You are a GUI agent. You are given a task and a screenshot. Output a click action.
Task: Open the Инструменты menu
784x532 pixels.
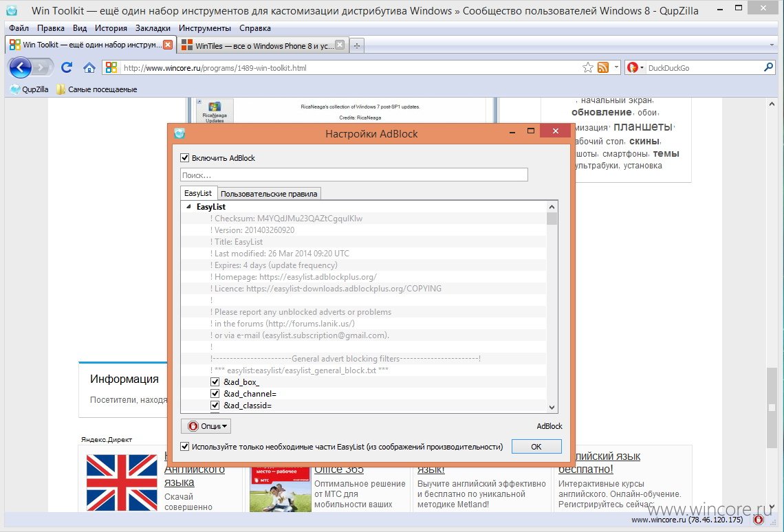tap(205, 28)
